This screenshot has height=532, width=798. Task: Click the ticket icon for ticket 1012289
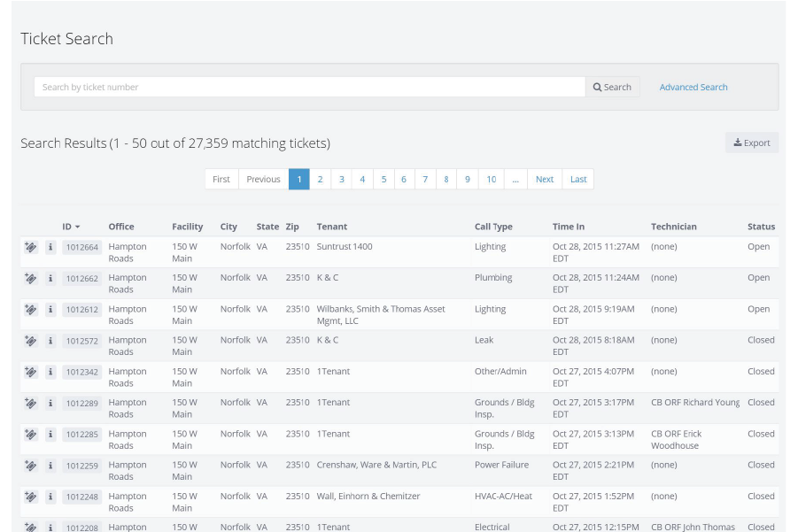coord(31,404)
